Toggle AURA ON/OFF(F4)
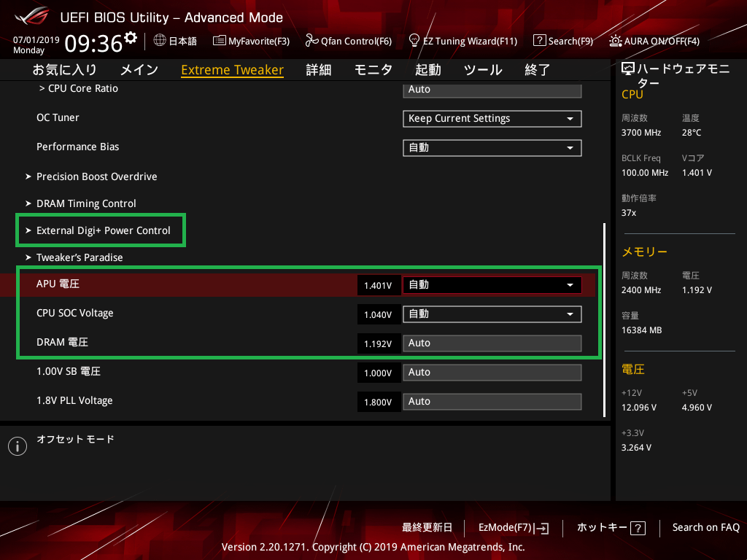This screenshot has height=560, width=747. click(654, 41)
